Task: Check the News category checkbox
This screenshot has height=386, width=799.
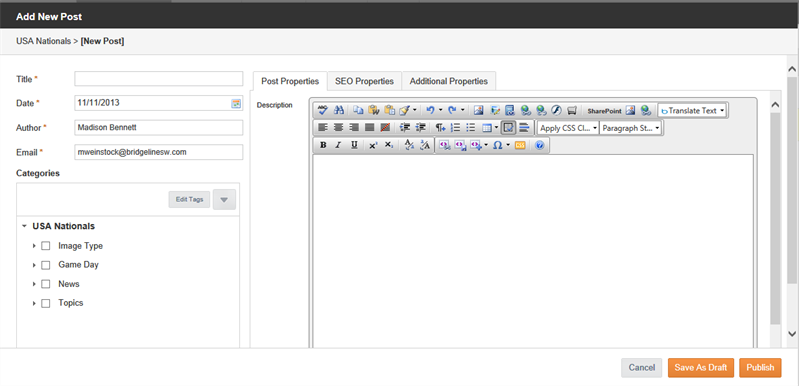Action: coord(45,284)
